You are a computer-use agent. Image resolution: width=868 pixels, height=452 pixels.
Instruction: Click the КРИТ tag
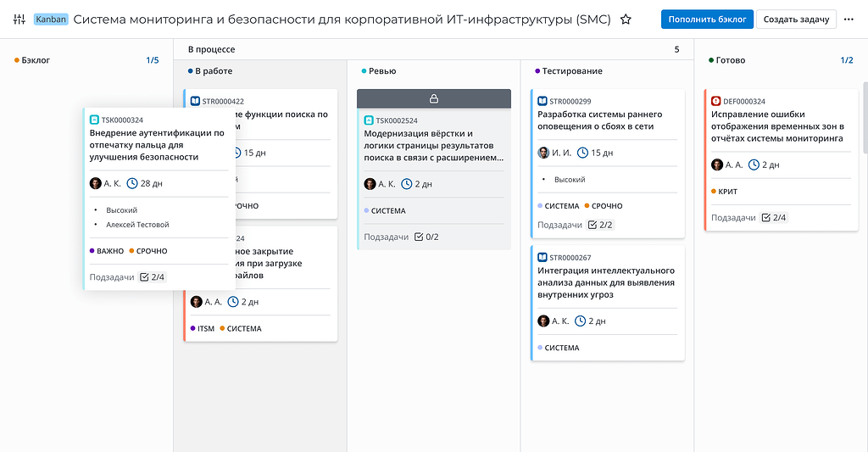(724, 191)
